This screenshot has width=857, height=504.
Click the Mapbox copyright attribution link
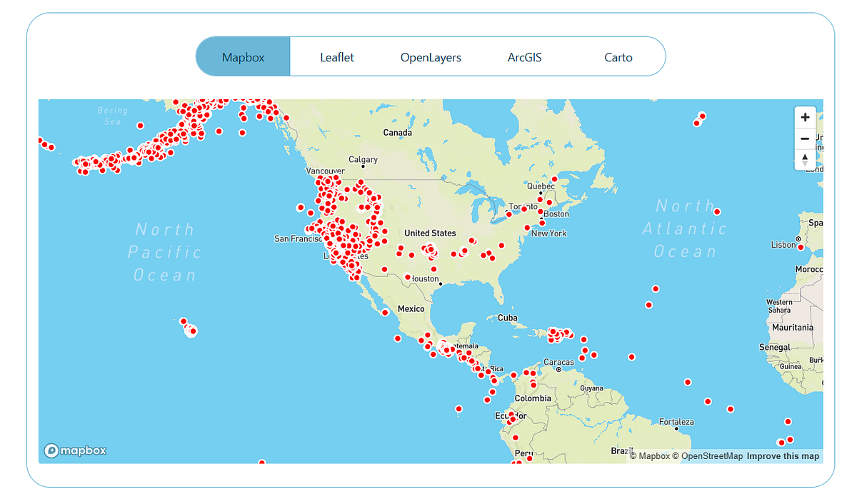coord(648,455)
